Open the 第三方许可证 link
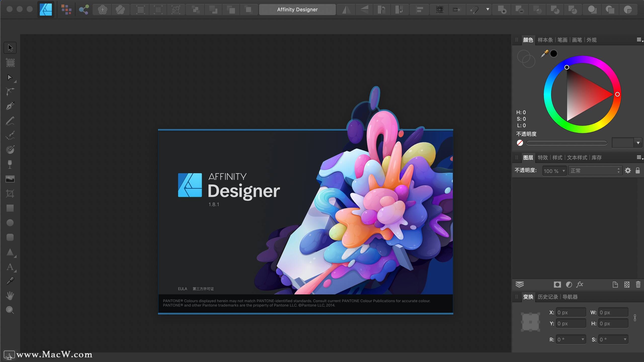 203,289
